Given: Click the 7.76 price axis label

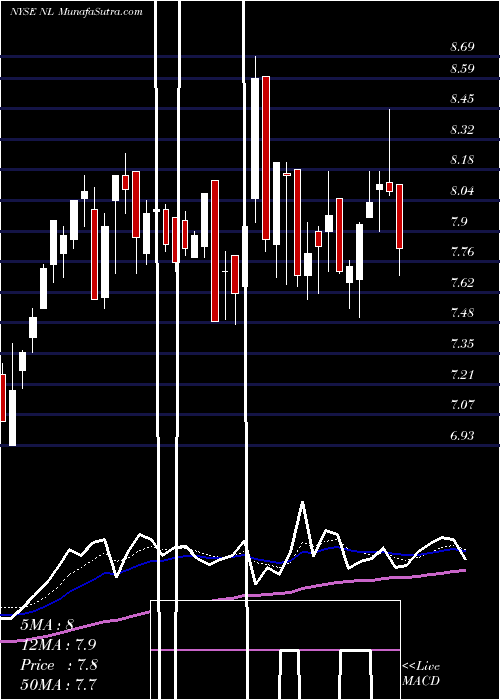Looking at the screenshot, I should pyautogui.click(x=462, y=252).
